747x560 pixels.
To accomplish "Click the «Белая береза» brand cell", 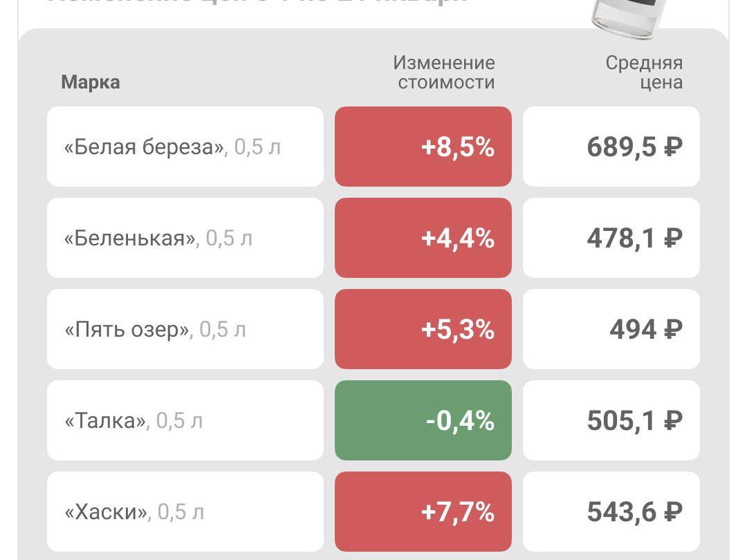I will tap(185, 147).
